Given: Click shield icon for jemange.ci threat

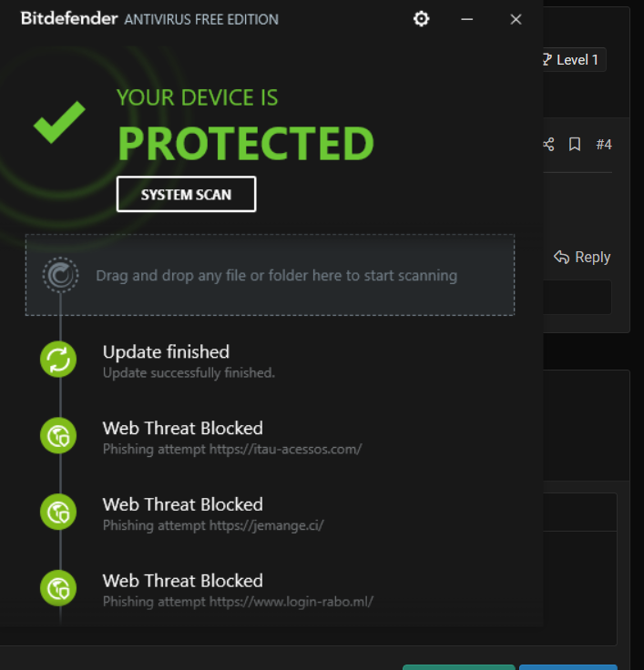Looking at the screenshot, I should (58, 513).
